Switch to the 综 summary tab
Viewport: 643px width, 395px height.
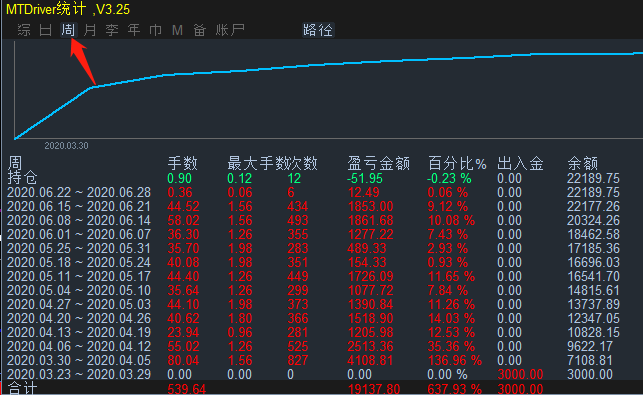point(24,30)
